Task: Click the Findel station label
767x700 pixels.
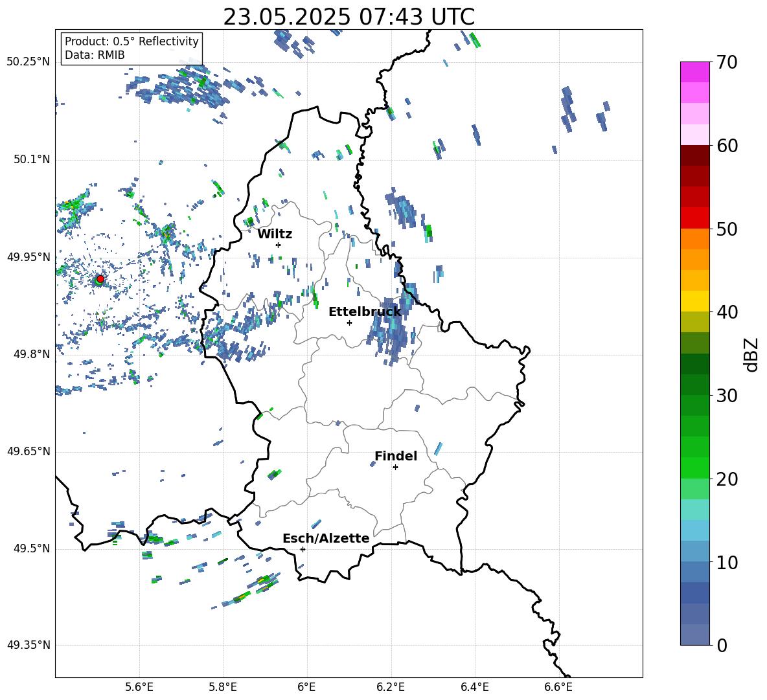Action: coord(396,456)
